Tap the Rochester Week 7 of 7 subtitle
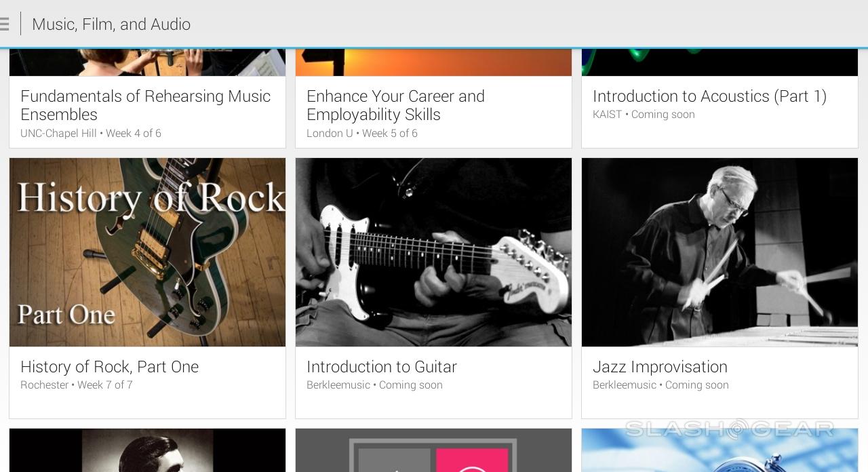Screen dimensions: 868x472 tap(77, 385)
